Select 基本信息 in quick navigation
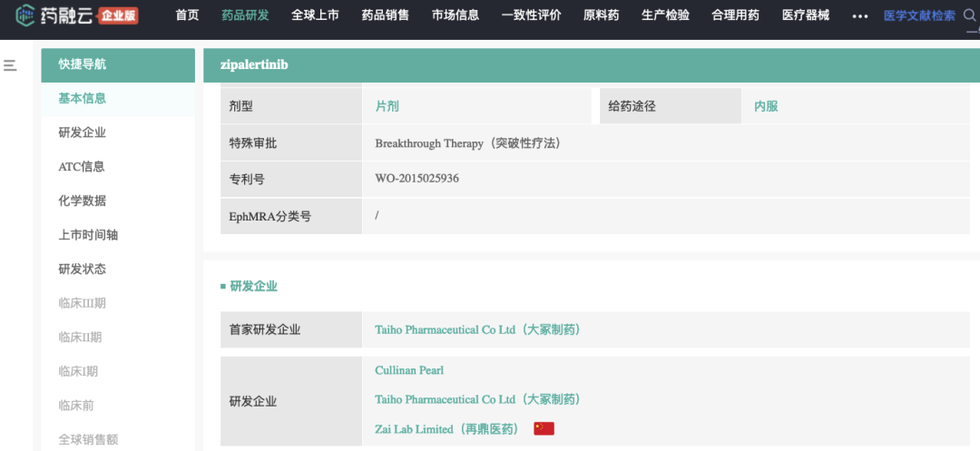980x451 pixels. pos(83,98)
